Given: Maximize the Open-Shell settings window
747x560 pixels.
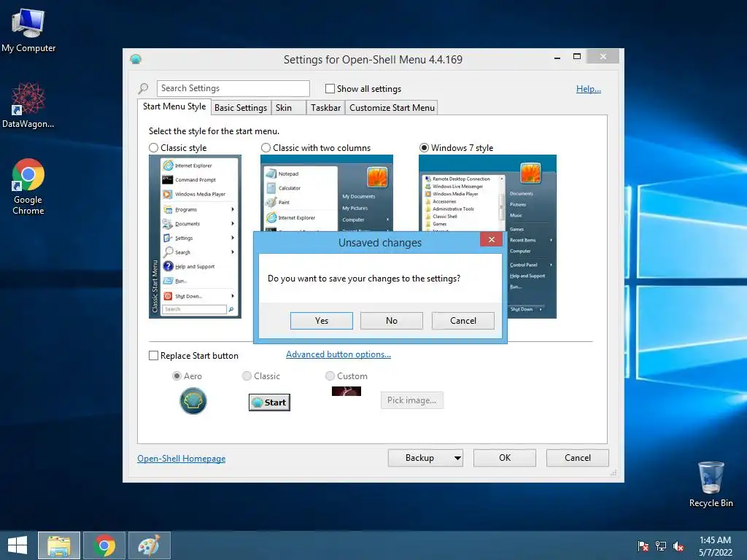Looking at the screenshot, I should pos(577,57).
